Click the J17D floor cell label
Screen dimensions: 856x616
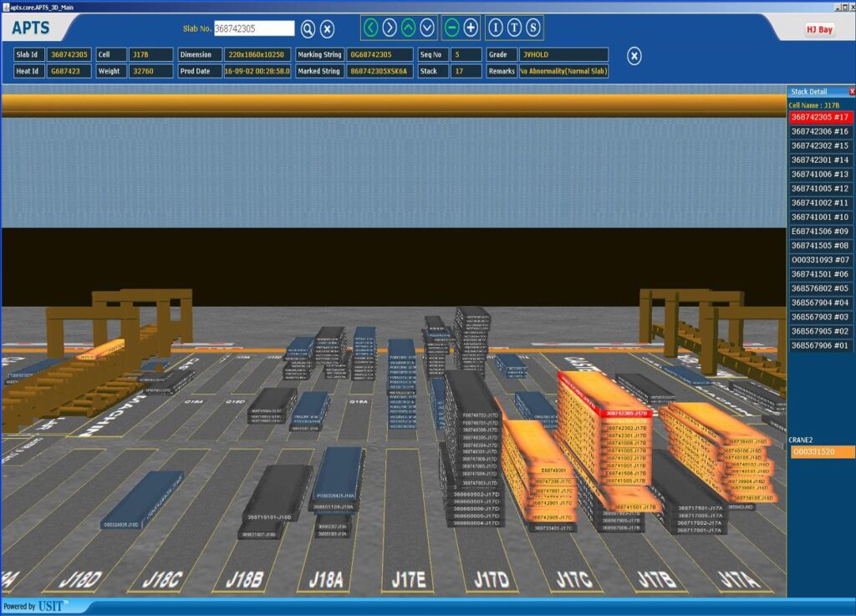(492, 579)
